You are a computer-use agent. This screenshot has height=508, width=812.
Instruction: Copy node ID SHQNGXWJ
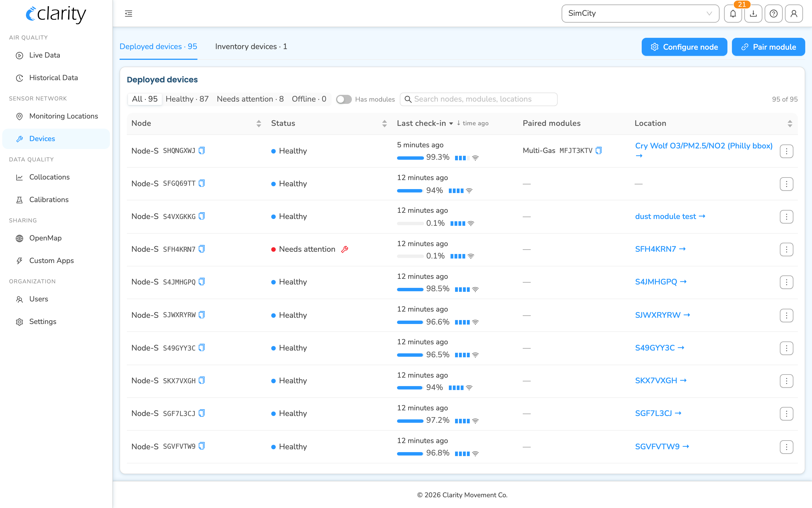(202, 150)
